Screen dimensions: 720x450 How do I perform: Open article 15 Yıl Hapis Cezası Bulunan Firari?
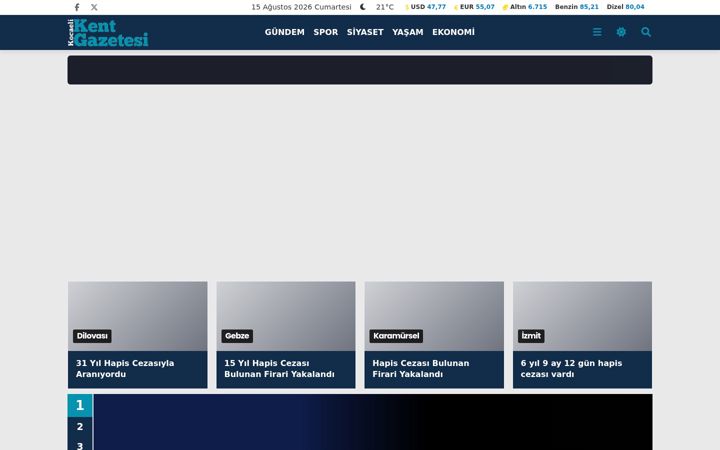click(279, 369)
